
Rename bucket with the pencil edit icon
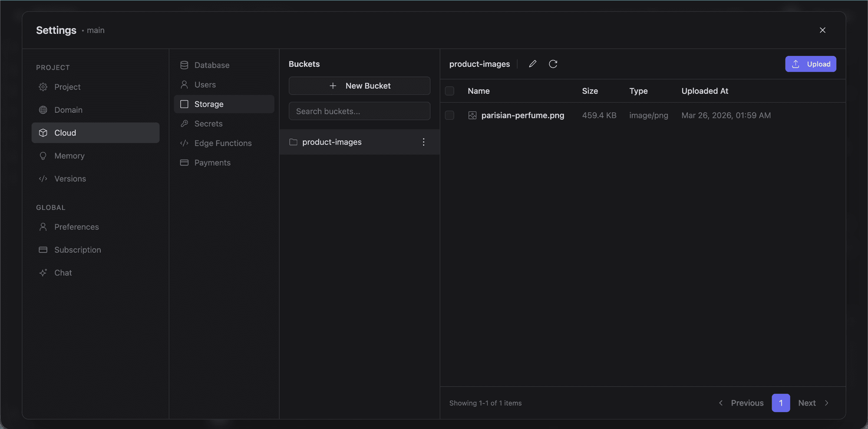533,64
